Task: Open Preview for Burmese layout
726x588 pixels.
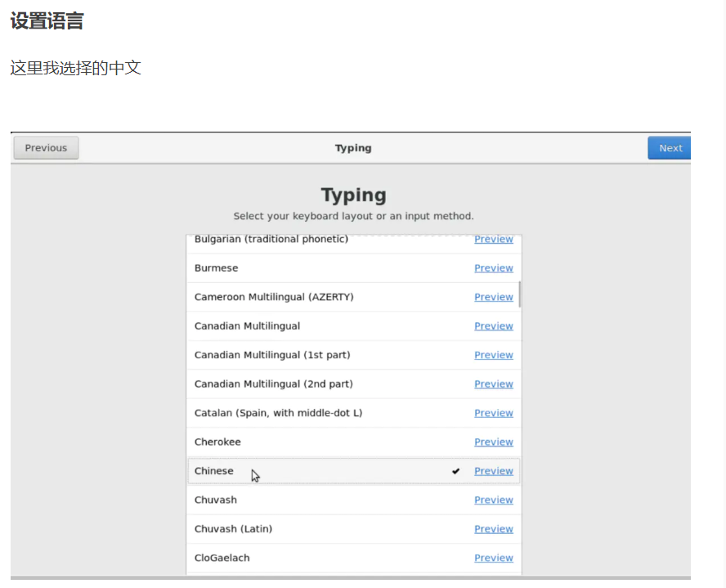Action: (494, 268)
